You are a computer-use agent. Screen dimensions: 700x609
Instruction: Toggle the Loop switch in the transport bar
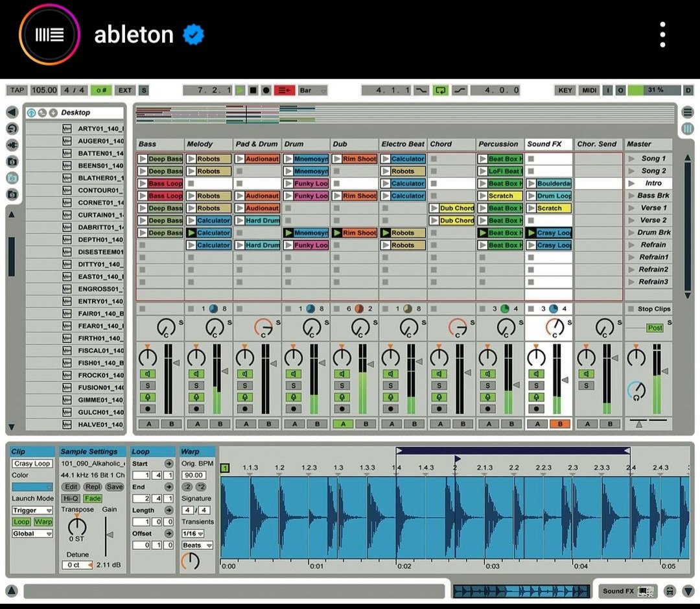440,90
